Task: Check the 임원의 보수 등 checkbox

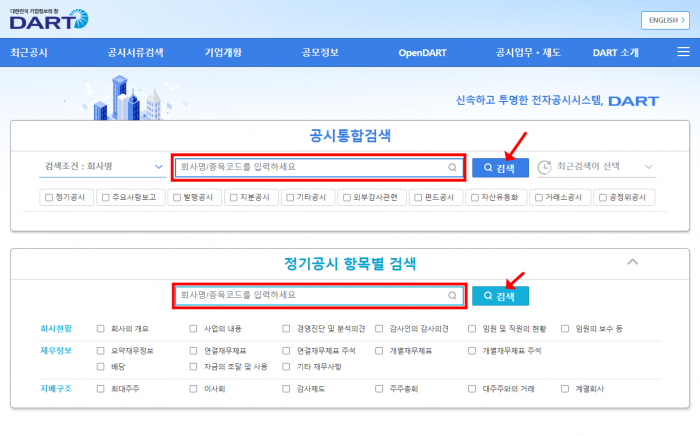Action: point(566,328)
